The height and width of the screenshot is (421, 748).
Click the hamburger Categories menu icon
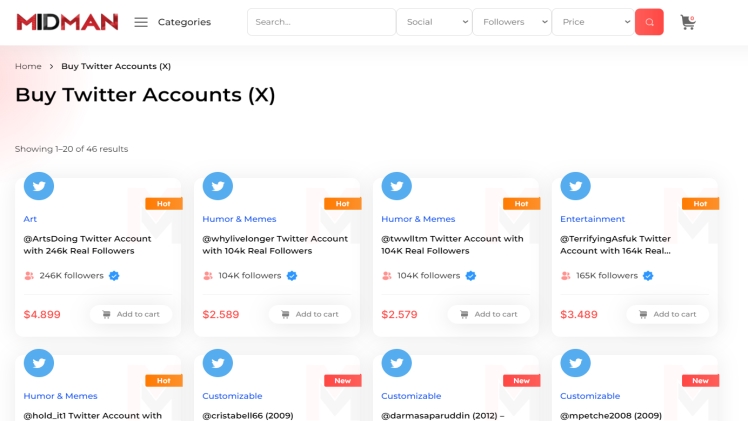(x=141, y=22)
